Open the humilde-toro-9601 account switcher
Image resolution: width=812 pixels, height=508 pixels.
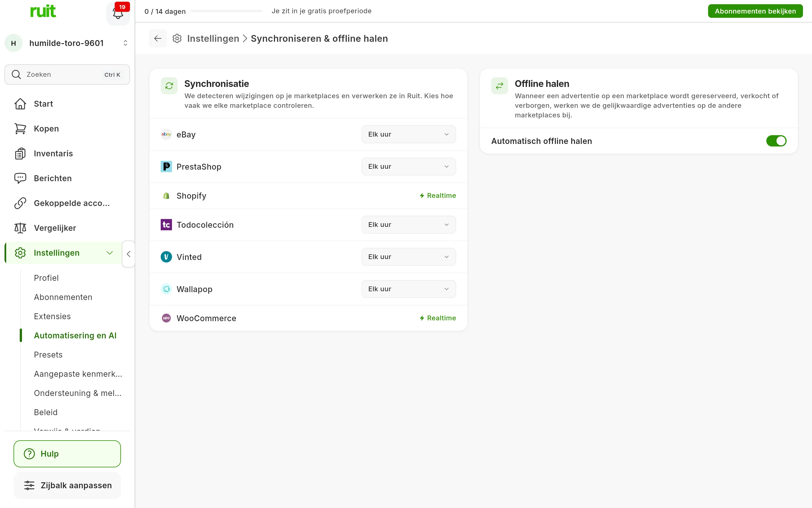click(x=67, y=43)
